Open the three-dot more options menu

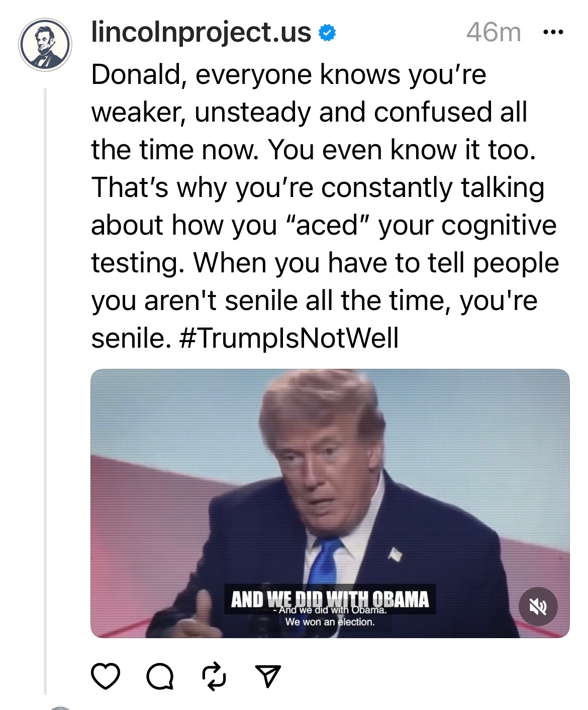(x=553, y=33)
